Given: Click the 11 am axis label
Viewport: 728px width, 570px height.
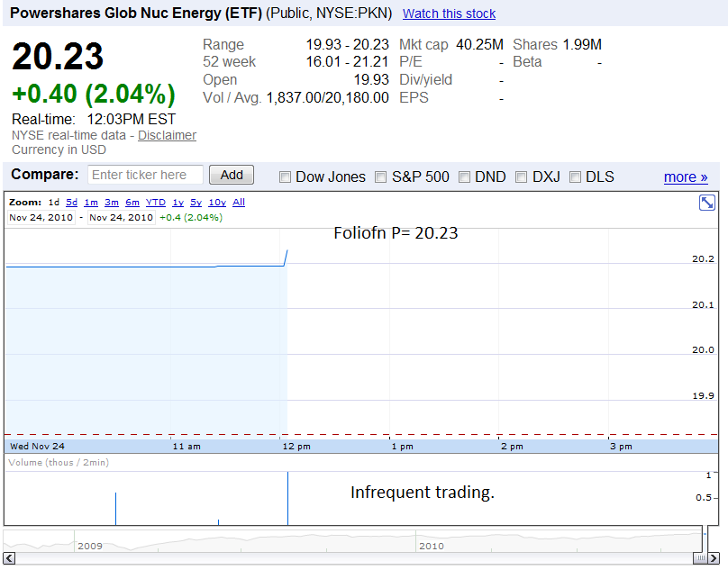Looking at the screenshot, I should point(187,447).
